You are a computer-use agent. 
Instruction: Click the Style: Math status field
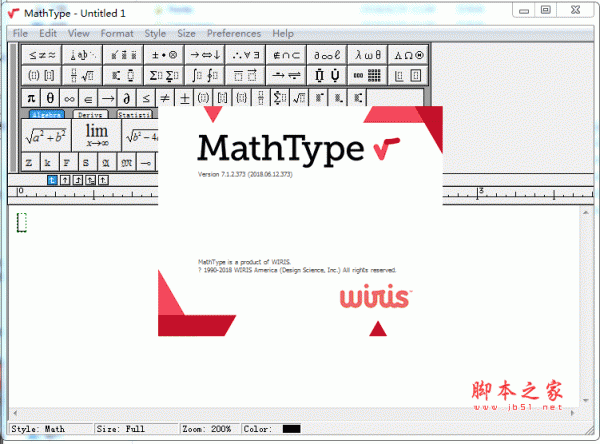point(51,429)
